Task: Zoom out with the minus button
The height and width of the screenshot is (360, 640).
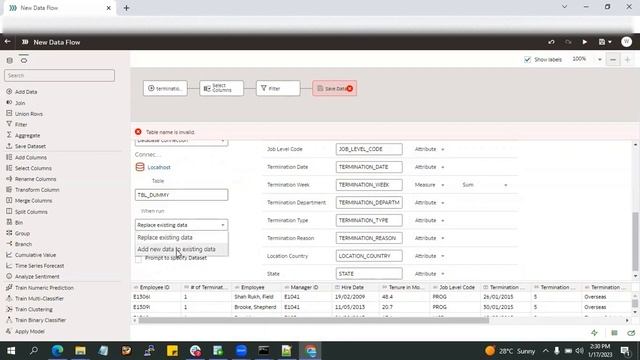Action: click(613, 60)
